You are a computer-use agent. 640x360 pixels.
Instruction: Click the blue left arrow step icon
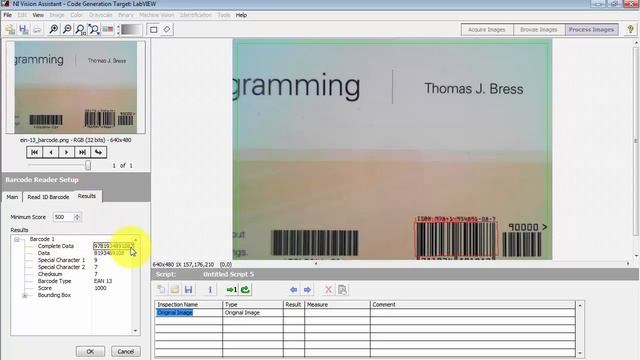293,289
